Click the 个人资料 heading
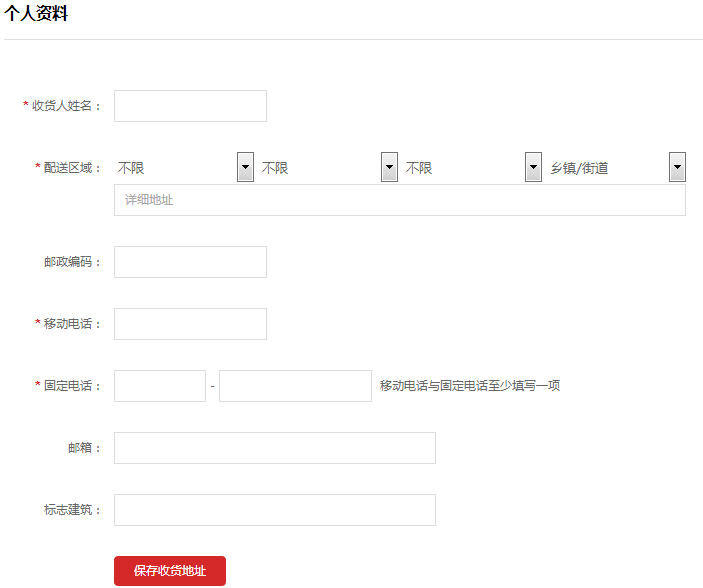The image size is (703, 588). coord(36,13)
